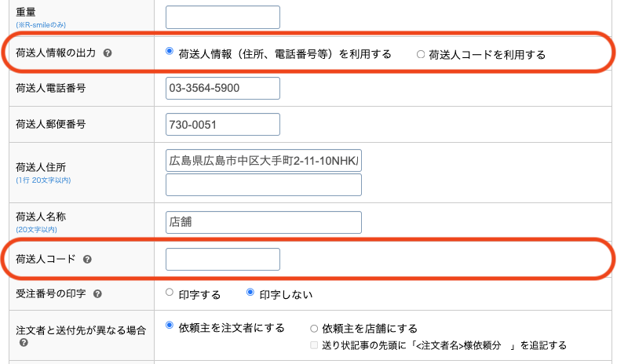Check the 送り状記事の先頭に追記する checkbox
This screenshot has height=364, width=617.
coord(314,345)
